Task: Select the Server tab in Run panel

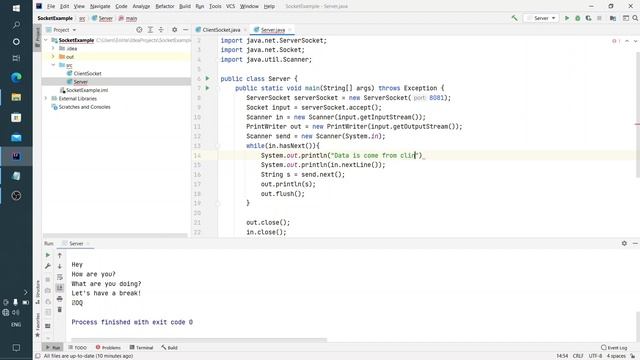Action: point(76,244)
